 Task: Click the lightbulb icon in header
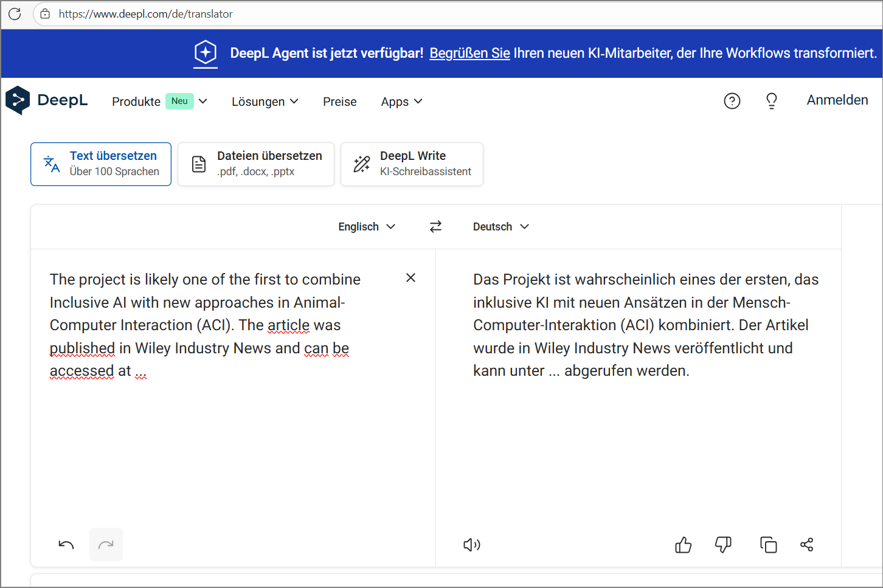pos(772,101)
